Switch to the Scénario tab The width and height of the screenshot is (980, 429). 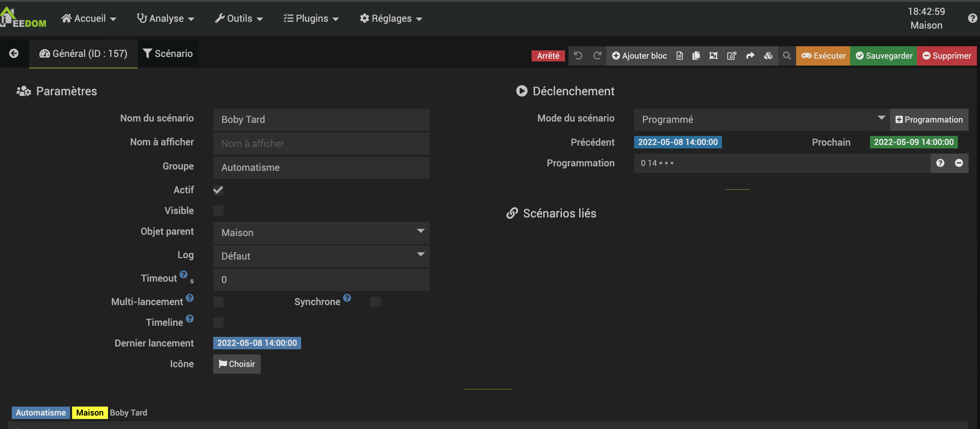coord(168,54)
